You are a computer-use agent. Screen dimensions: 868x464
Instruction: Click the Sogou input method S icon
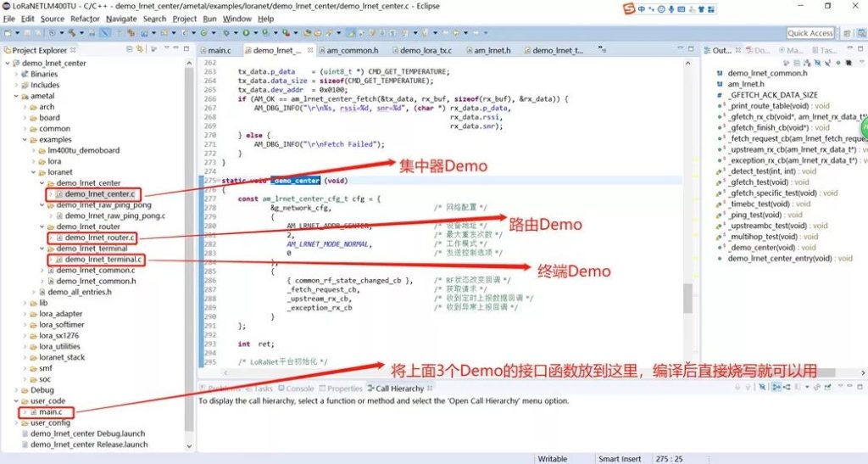[630, 8]
